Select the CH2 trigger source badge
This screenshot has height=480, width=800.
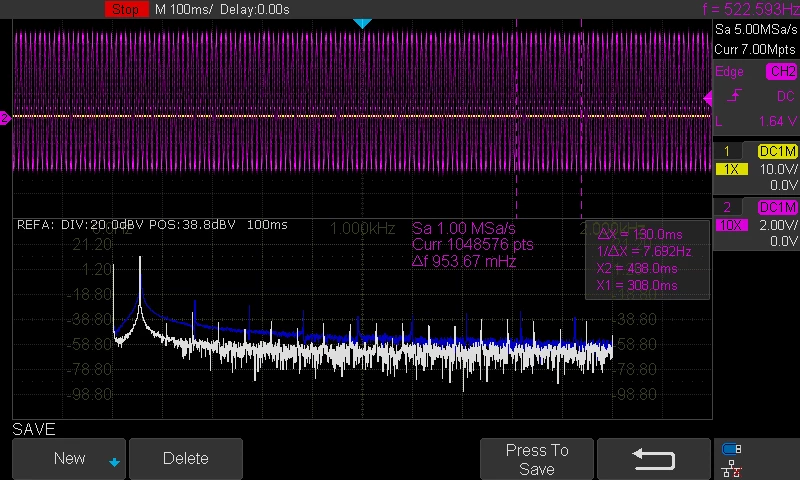pos(782,71)
